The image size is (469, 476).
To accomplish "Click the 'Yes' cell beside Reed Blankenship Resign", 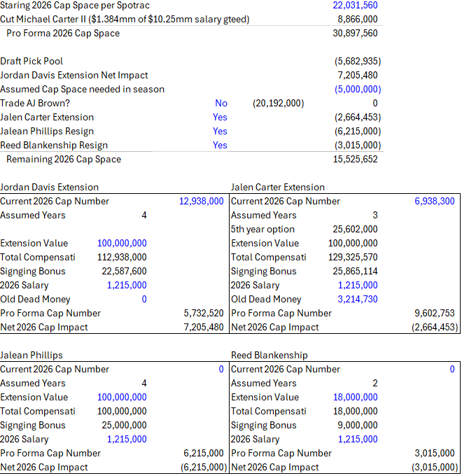I will coord(220,145).
